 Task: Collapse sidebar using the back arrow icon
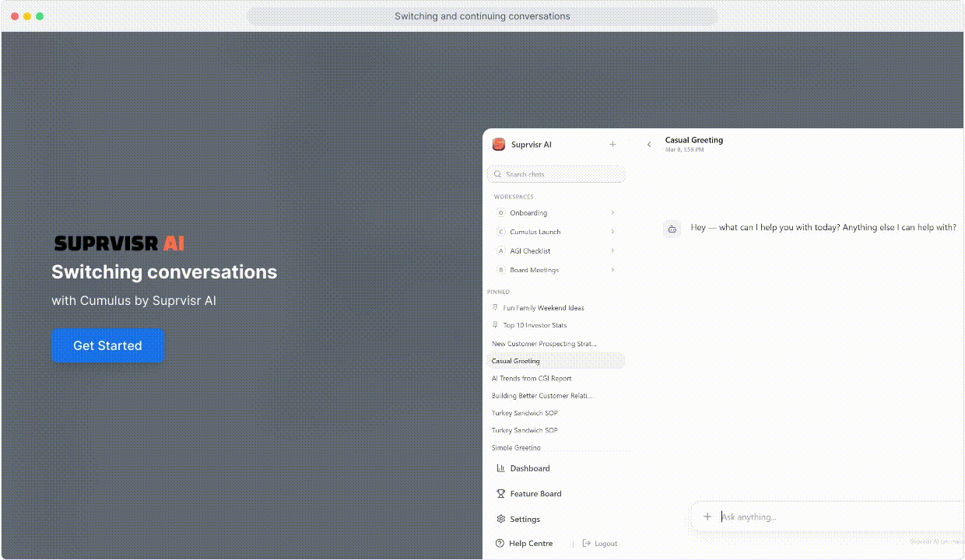[649, 145]
